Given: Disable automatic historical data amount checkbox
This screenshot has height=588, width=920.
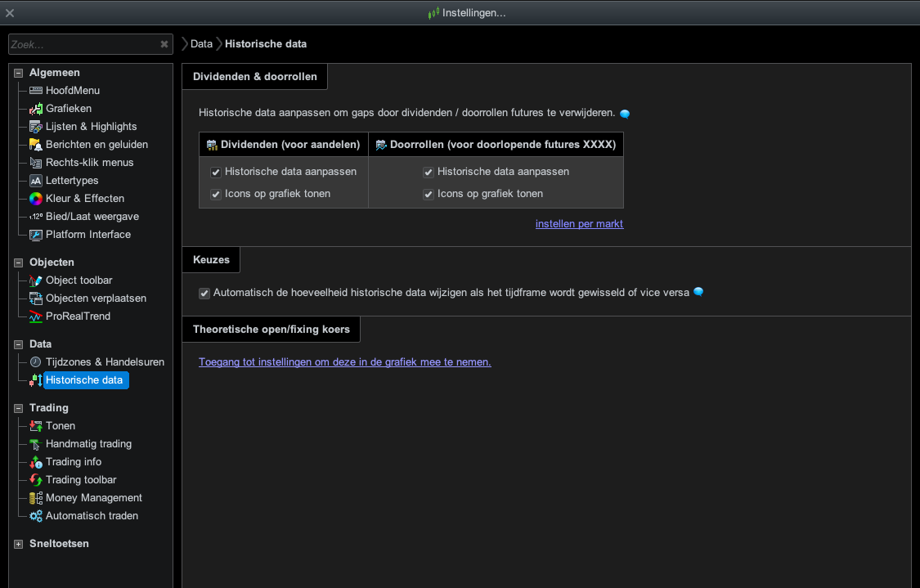Looking at the screenshot, I should click(204, 293).
